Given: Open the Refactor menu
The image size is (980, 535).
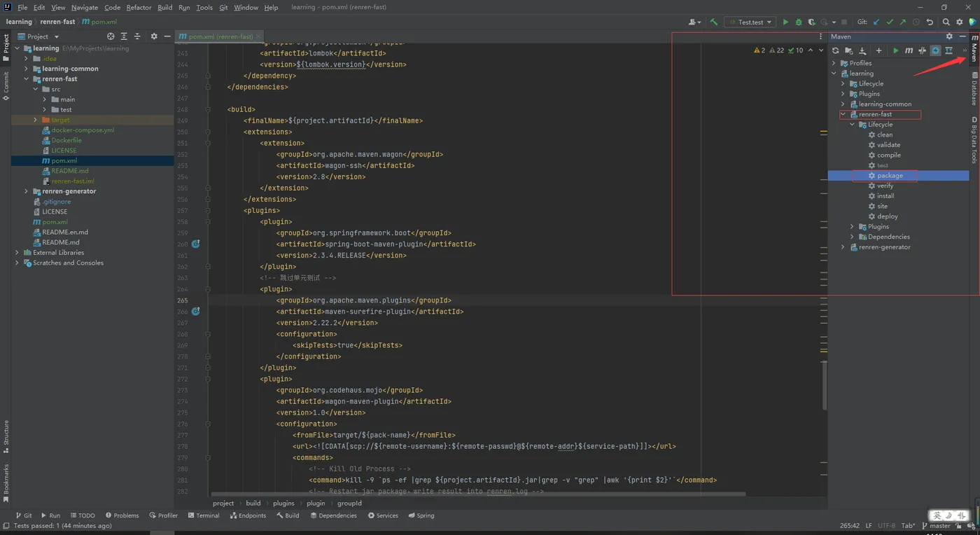Looking at the screenshot, I should [139, 7].
